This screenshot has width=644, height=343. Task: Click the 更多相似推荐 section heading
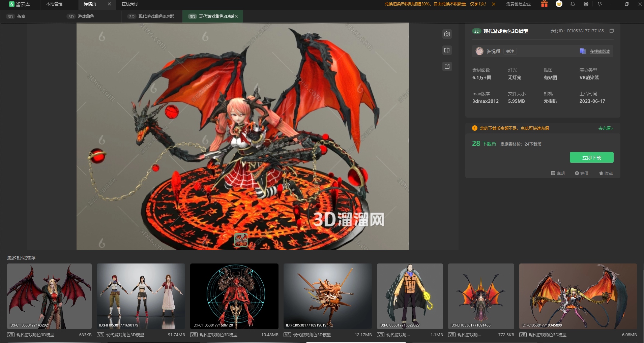21,258
